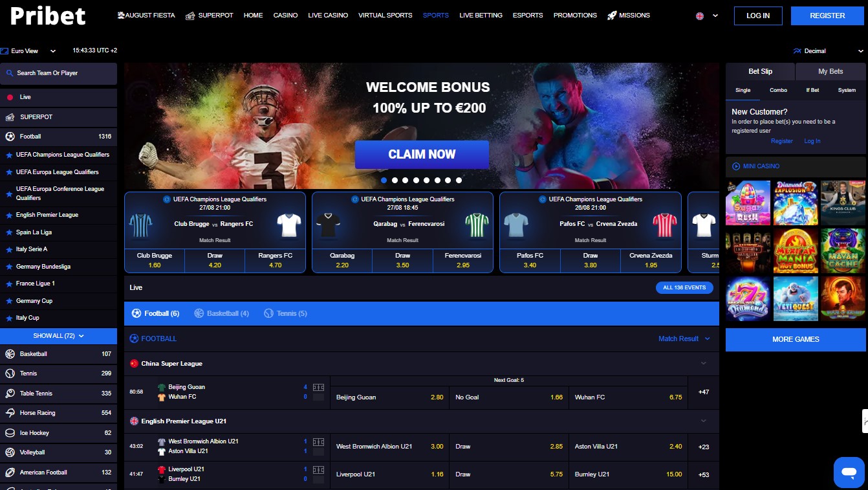Favorite the English Premier League star
868x490 pixels.
click(9, 215)
